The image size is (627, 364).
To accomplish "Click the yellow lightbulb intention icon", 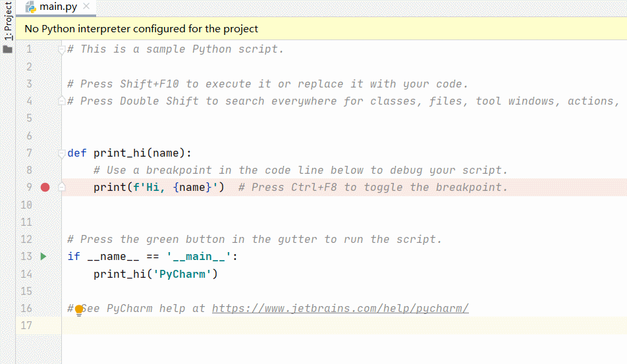I will pyautogui.click(x=79, y=309).
